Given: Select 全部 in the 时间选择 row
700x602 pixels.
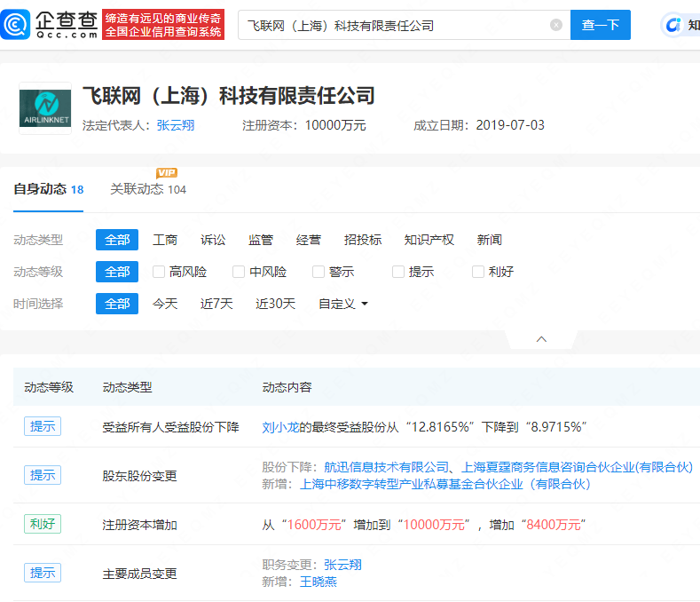Looking at the screenshot, I should click(x=117, y=304).
